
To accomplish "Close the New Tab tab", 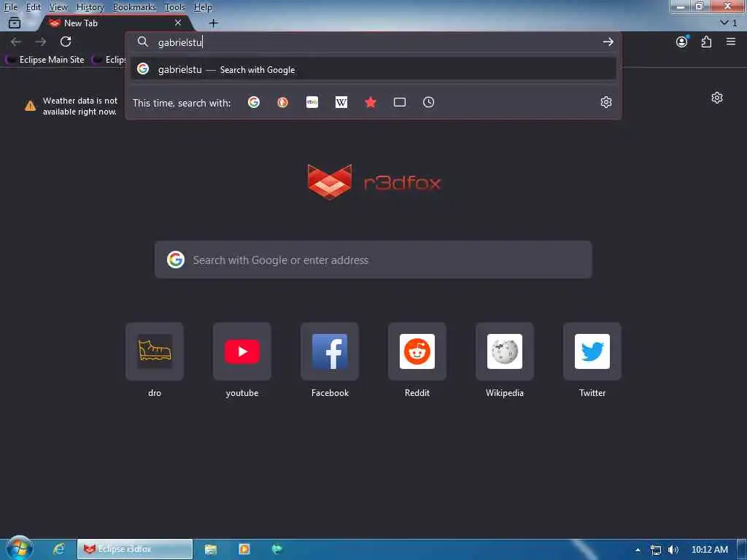I will (x=178, y=23).
